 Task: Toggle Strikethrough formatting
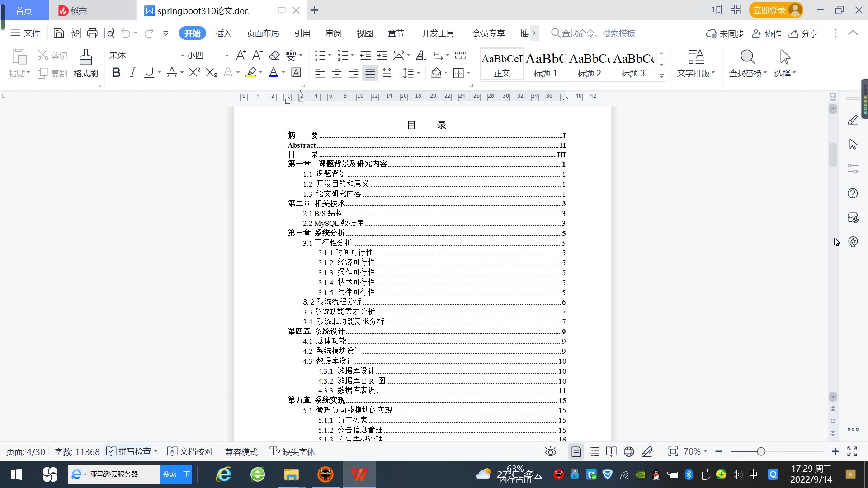(x=172, y=72)
